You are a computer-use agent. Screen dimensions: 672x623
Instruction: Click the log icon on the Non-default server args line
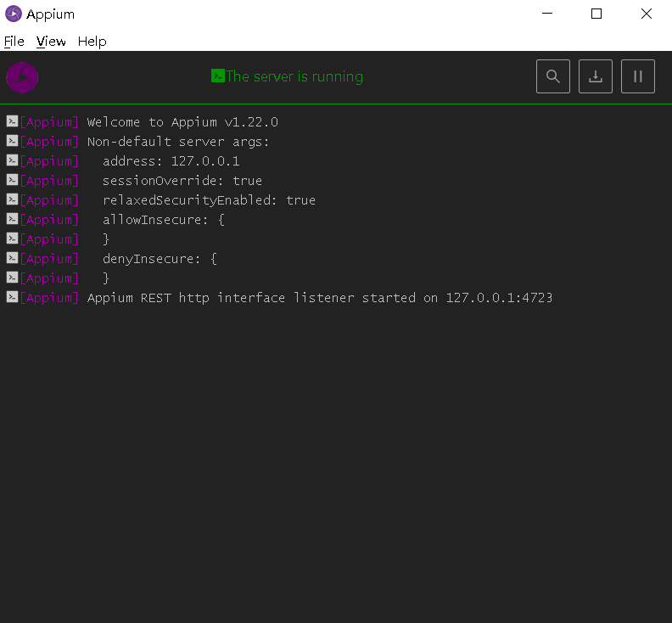[x=12, y=141]
